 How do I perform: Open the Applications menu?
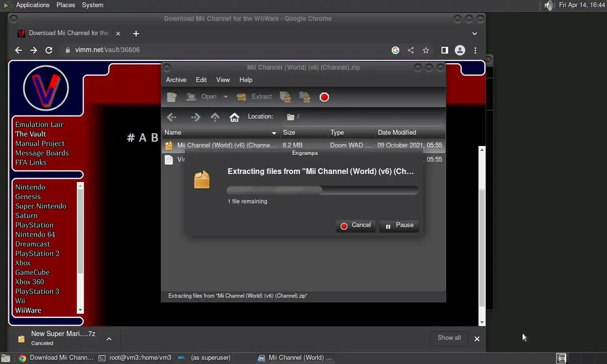pyautogui.click(x=27, y=5)
